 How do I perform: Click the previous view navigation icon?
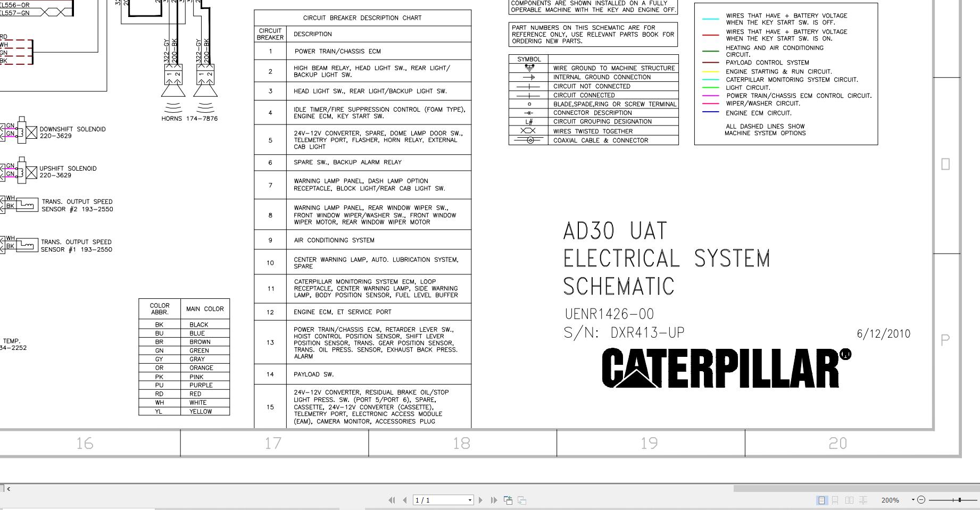(508, 500)
